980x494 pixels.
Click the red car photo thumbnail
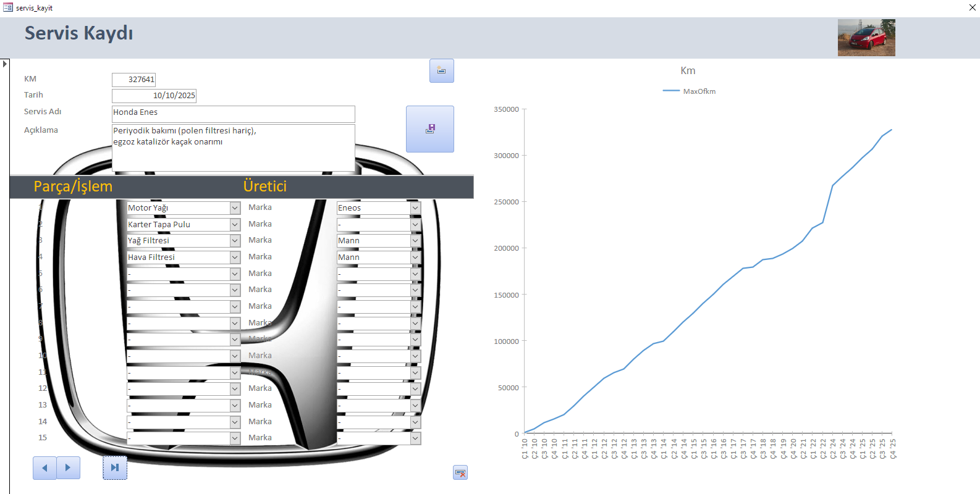point(866,38)
